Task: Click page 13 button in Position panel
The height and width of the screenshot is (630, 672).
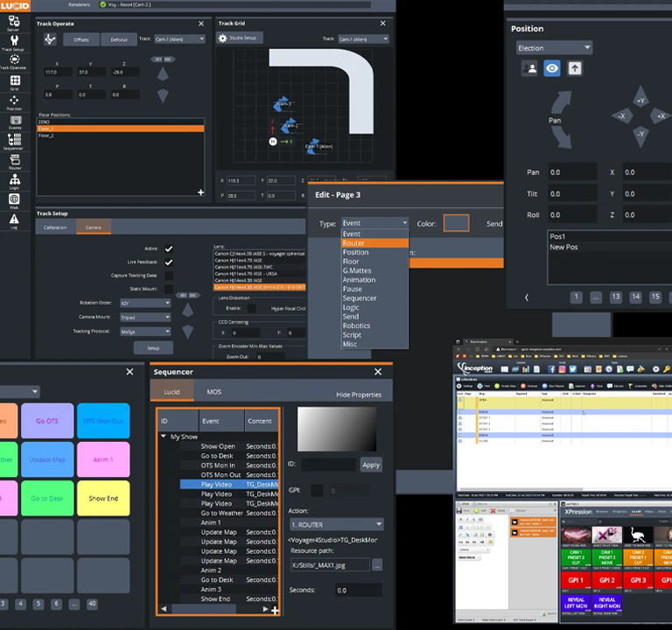Action: coord(615,297)
